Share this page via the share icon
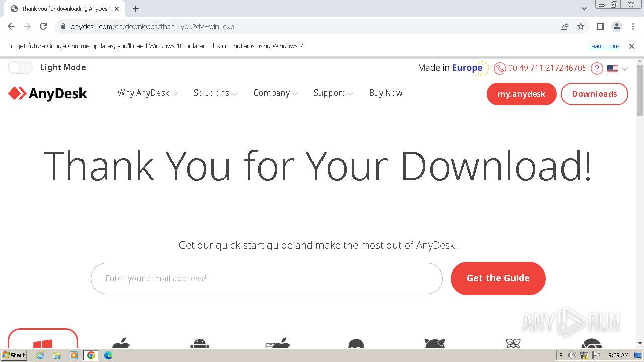644x362 pixels. (565, 27)
